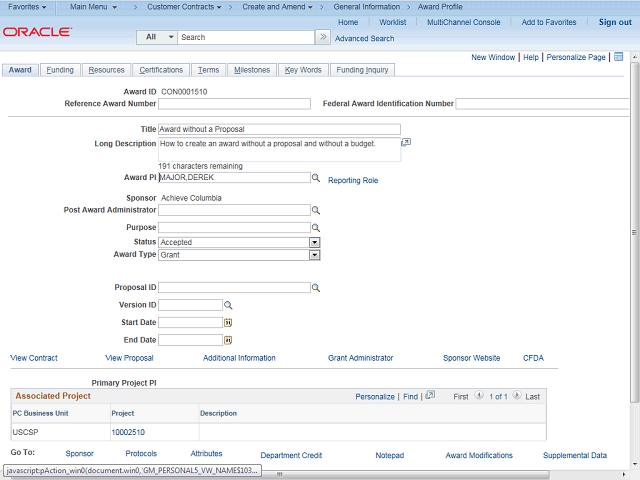The image size is (640, 480).
Task: Click the Purpose field lookup magnifier
Action: click(x=315, y=228)
